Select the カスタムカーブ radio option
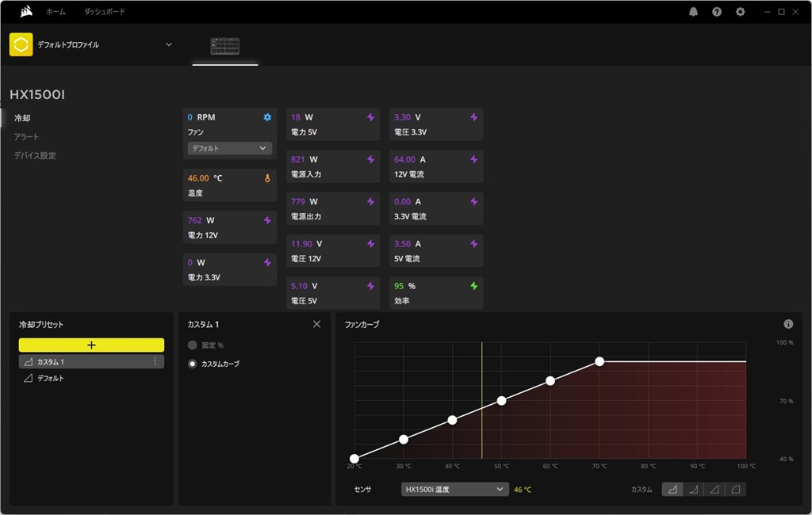The image size is (812, 515). pyautogui.click(x=192, y=364)
